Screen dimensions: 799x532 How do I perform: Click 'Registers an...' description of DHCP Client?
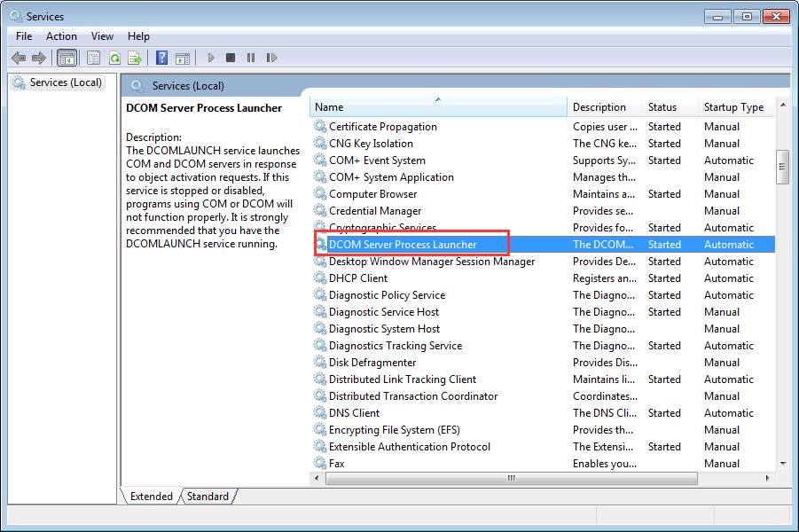point(604,278)
